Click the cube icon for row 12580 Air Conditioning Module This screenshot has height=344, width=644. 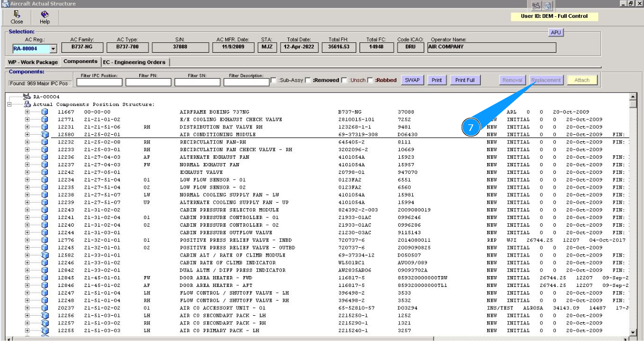[45, 135]
